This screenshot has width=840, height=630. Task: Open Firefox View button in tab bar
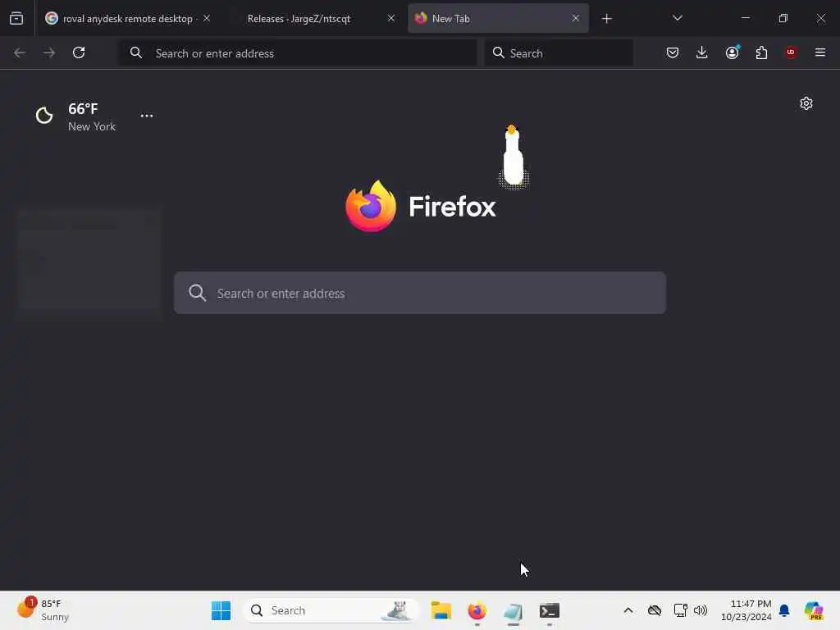[x=16, y=19]
